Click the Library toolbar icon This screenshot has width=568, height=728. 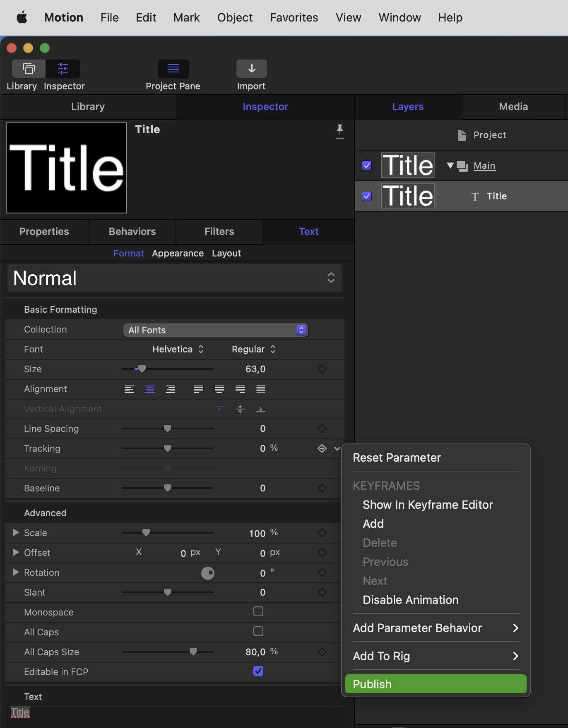coord(29,69)
